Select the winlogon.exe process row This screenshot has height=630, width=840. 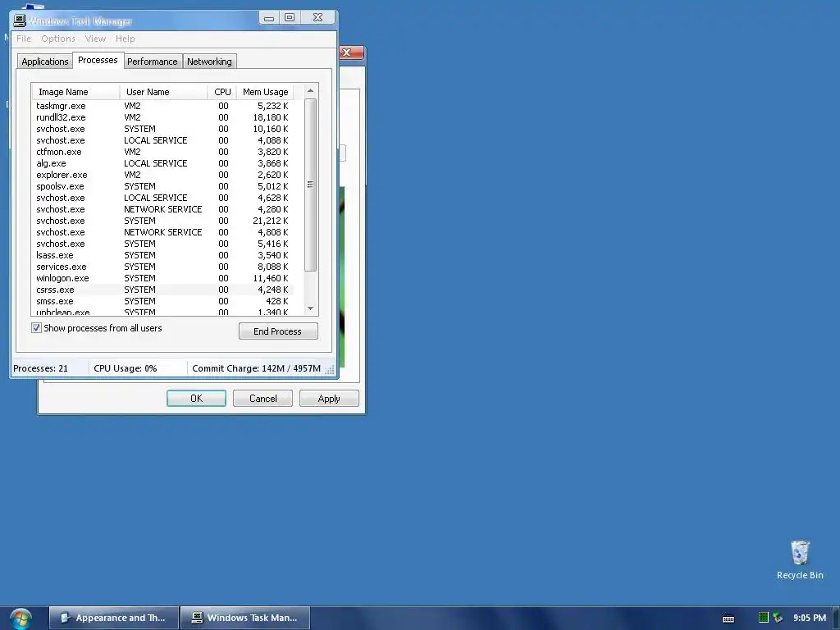162,278
